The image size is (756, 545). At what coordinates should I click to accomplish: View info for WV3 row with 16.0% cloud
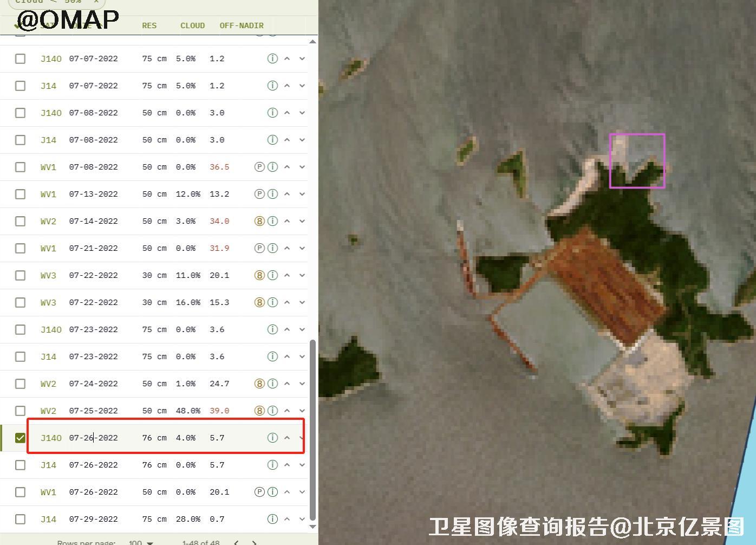click(x=272, y=302)
